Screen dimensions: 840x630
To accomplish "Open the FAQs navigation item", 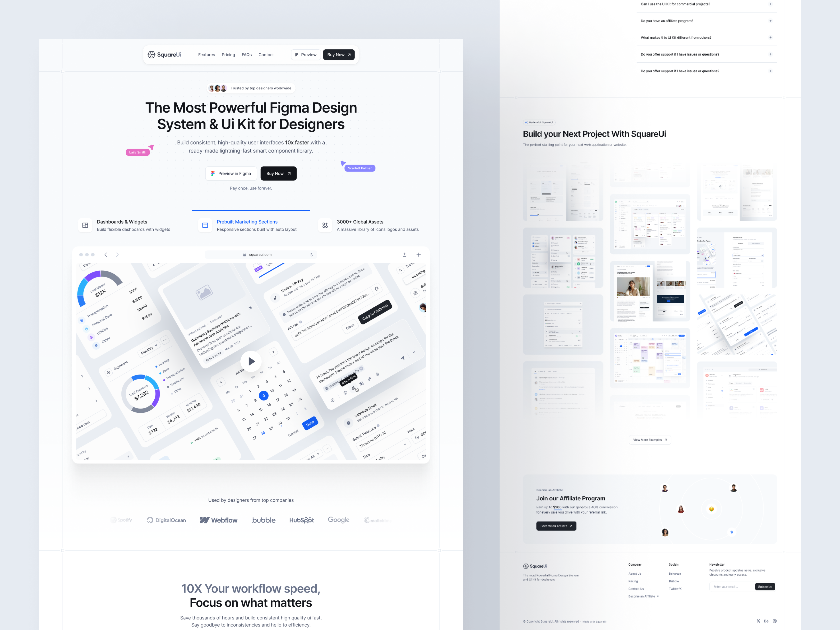I will point(247,54).
